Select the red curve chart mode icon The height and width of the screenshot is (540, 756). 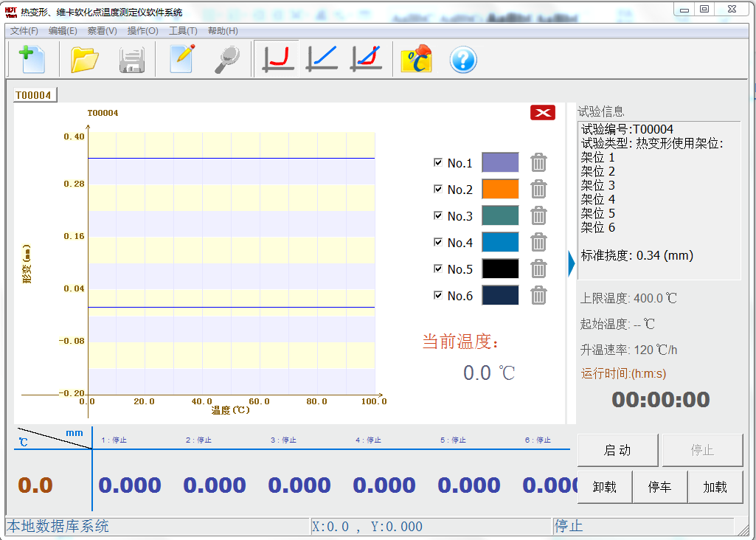(277, 59)
